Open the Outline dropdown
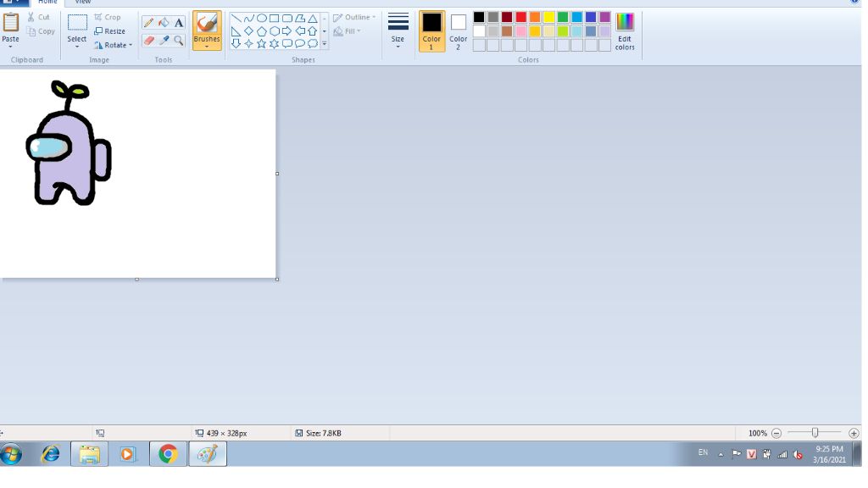Viewport: 868px width, 488px height. 354,18
